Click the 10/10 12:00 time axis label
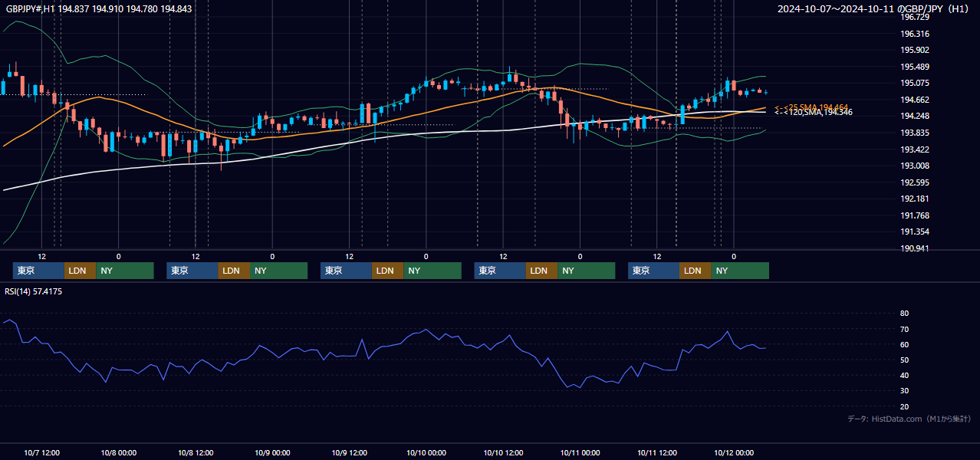Image resolution: width=980 pixels, height=460 pixels. click(x=503, y=452)
